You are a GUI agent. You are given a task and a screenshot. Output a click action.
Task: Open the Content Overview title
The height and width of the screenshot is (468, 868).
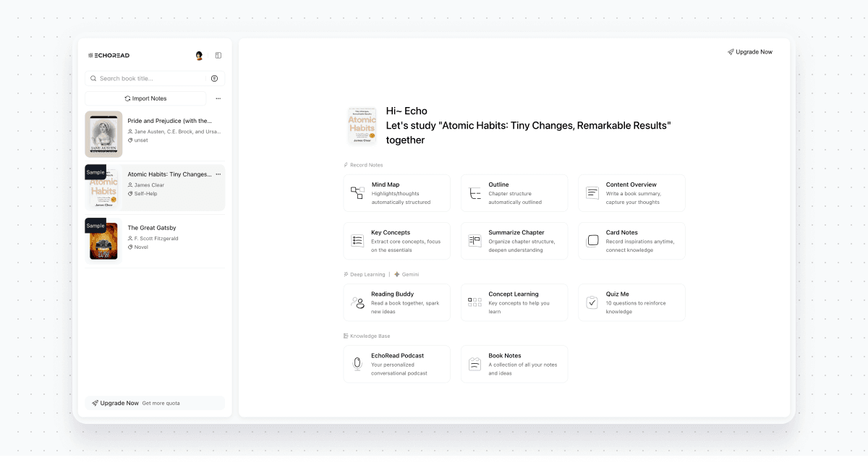point(631,184)
